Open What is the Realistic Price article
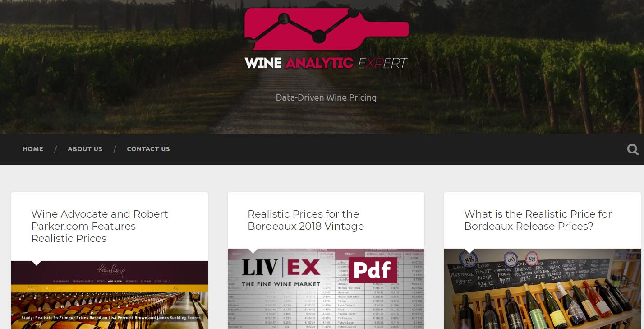This screenshot has width=644, height=329. point(538,220)
